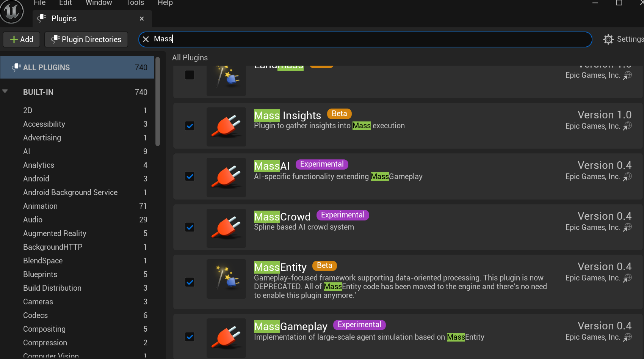Select the Compositing category
This screenshot has height=359, width=644.
tap(77, 329)
